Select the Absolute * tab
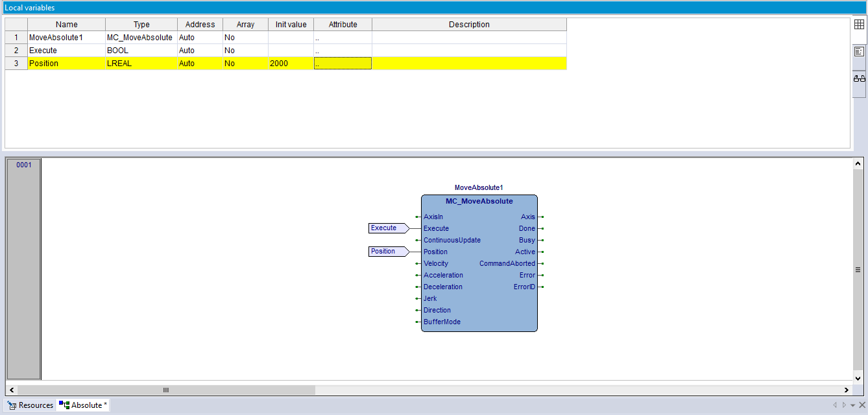This screenshot has width=868, height=415. [x=84, y=405]
